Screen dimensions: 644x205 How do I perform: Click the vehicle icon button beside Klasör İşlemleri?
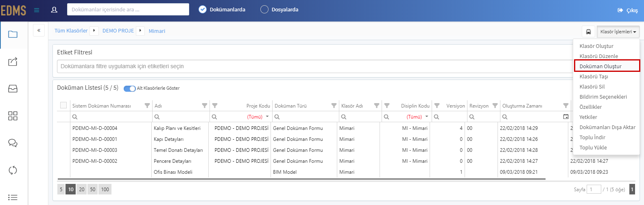pyautogui.click(x=588, y=32)
